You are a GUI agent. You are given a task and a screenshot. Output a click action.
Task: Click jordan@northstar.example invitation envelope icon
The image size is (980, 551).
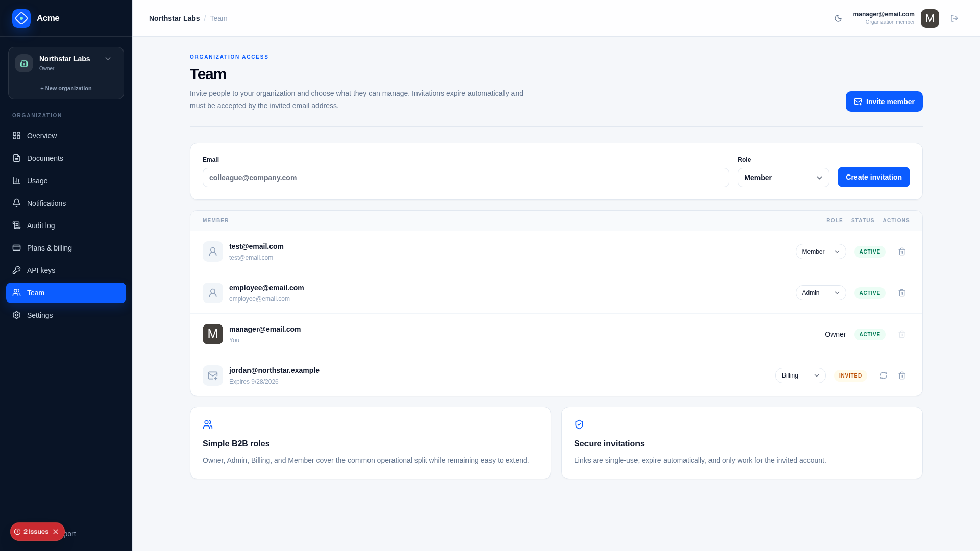[x=213, y=375]
